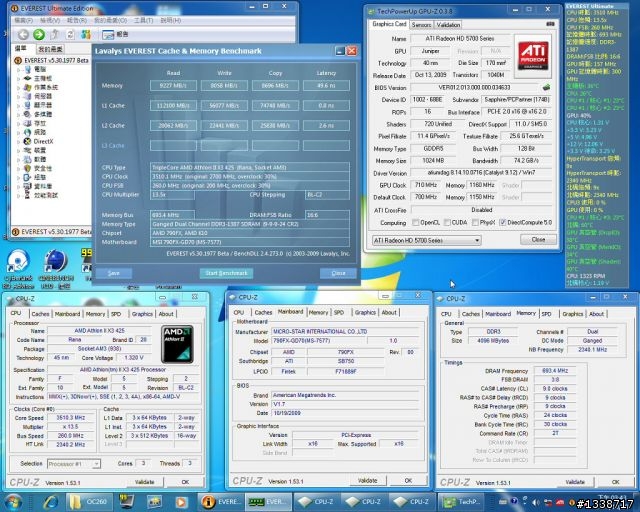Click the GPU Clock 710 MHz field in GPU-Z

coord(426,185)
